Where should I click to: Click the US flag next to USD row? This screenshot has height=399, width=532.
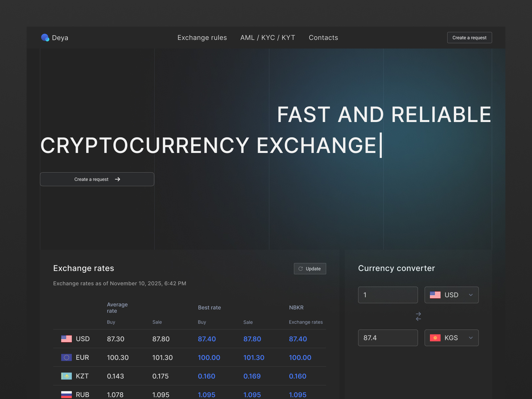pos(66,339)
